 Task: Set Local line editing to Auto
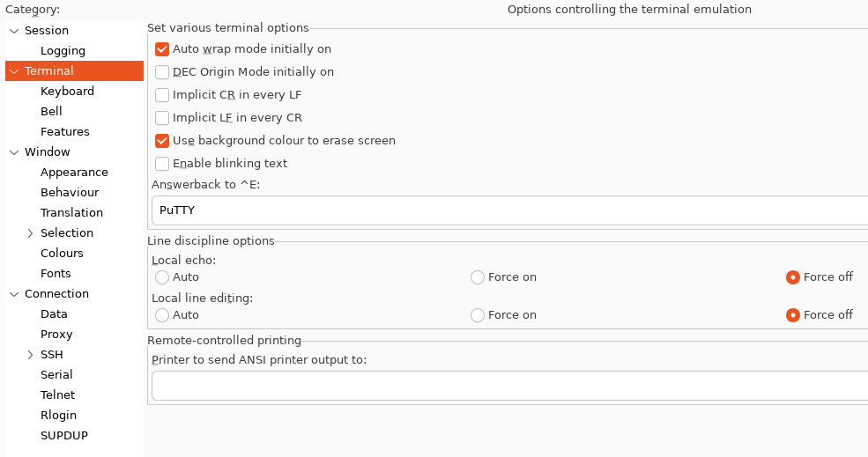click(162, 315)
